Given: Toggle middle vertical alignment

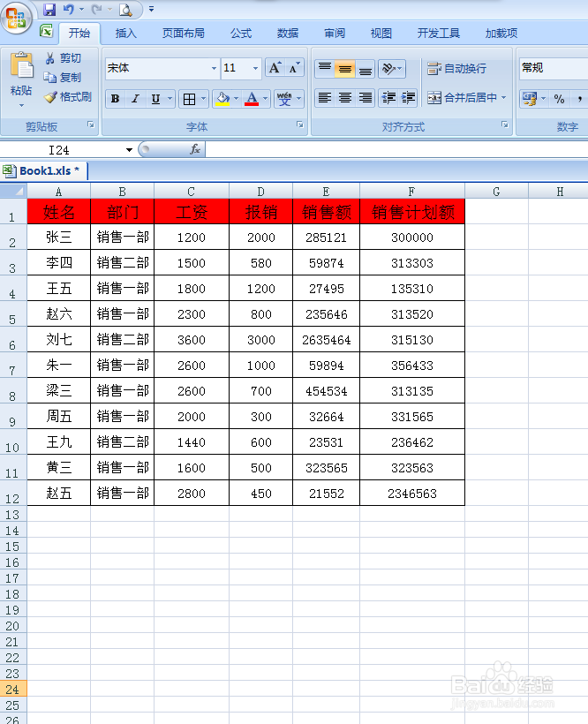Looking at the screenshot, I should [x=345, y=68].
